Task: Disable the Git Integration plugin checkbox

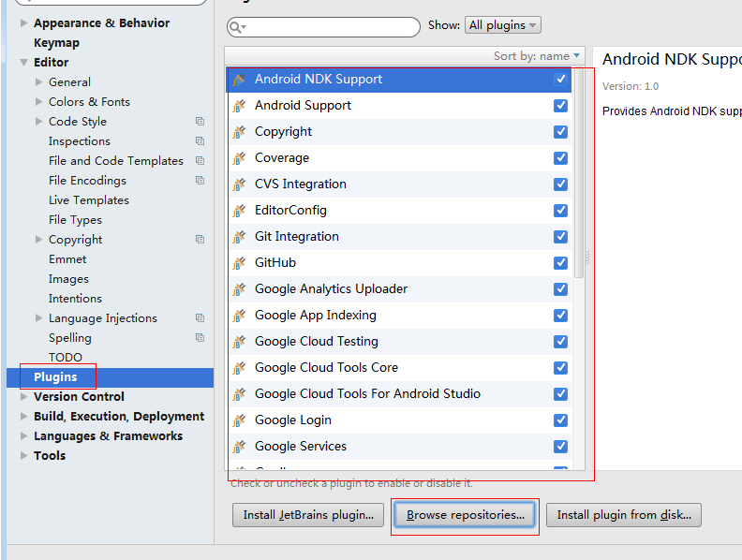Action: [561, 237]
